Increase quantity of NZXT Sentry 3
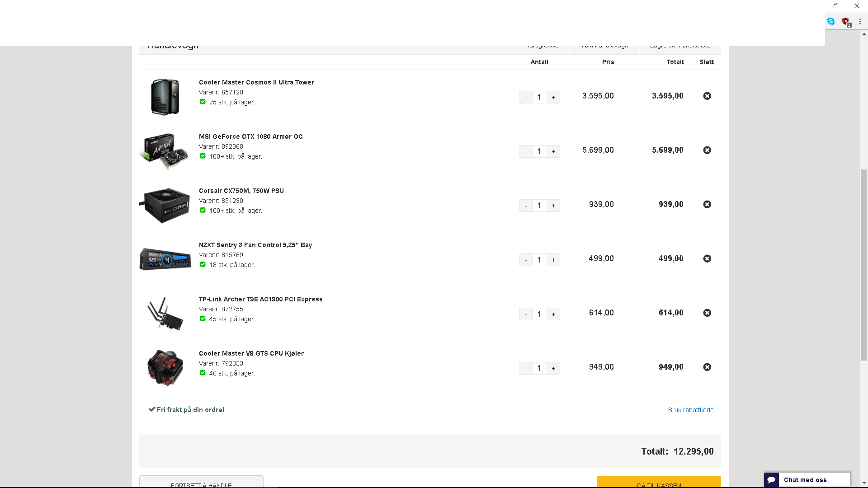Image resolution: width=868 pixels, height=488 pixels. (553, 260)
